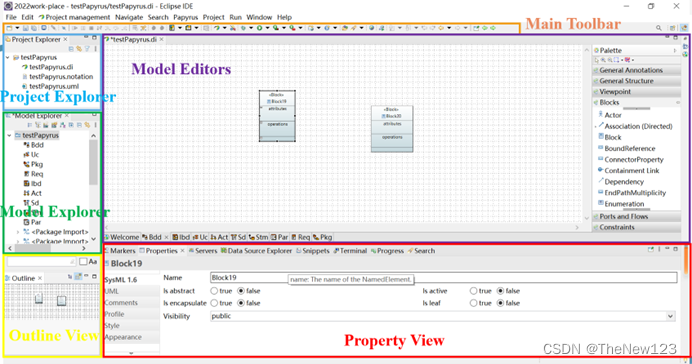Click the Model Explorer filter text box
The height and width of the screenshot is (364, 692).
point(41,262)
